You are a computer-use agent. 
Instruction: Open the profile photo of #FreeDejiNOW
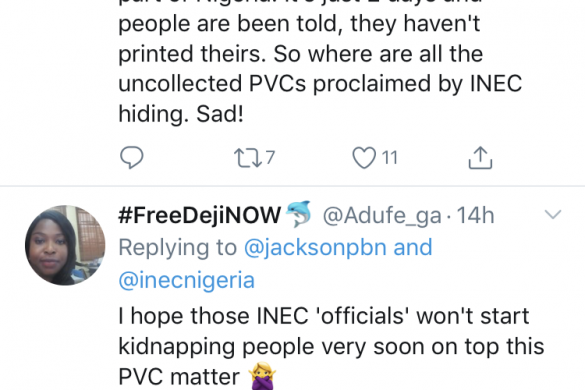65,245
